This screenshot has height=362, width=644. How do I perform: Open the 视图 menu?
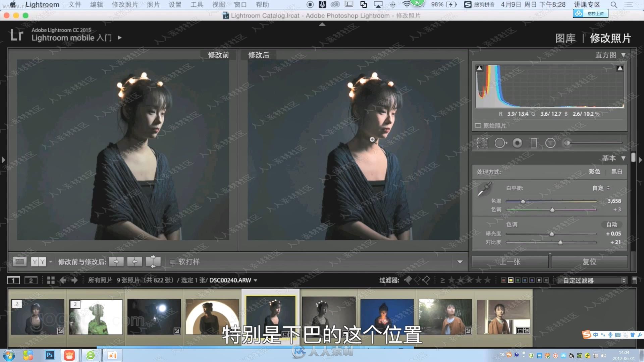coord(219,5)
